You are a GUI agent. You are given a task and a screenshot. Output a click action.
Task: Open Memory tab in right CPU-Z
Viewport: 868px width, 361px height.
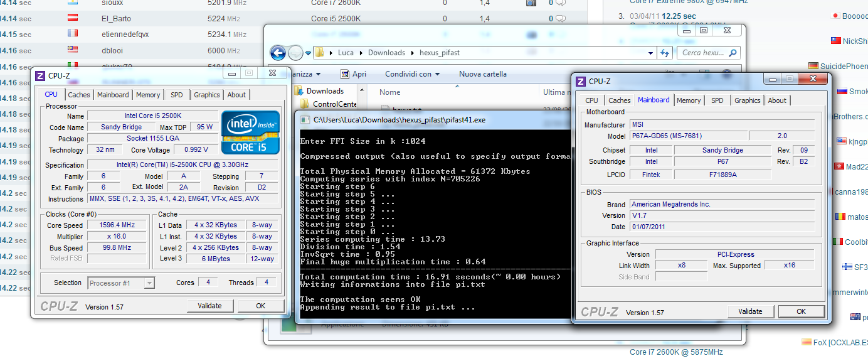pyautogui.click(x=689, y=100)
